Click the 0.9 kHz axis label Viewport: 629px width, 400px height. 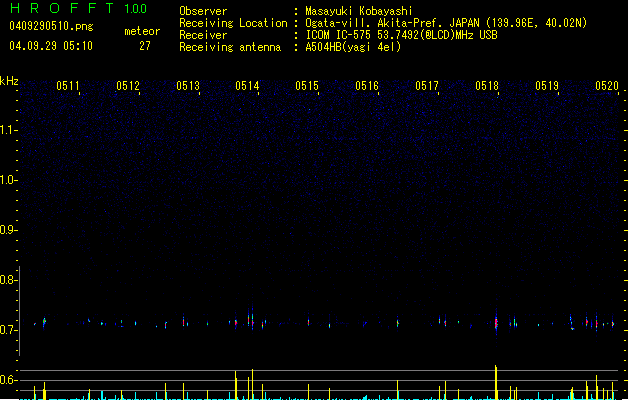point(8,230)
